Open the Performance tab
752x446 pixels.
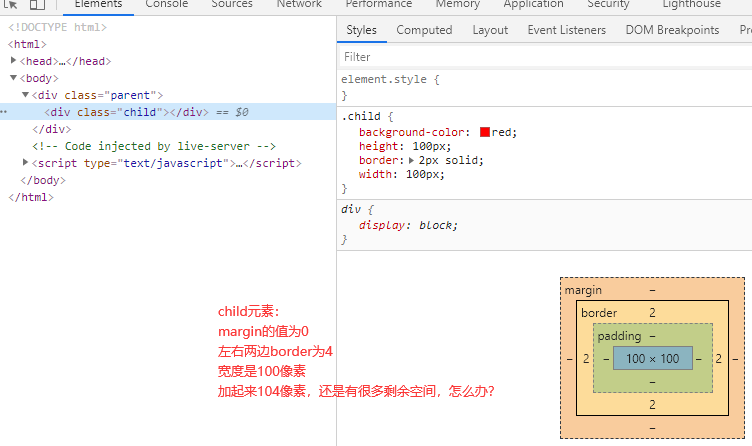[x=379, y=4]
